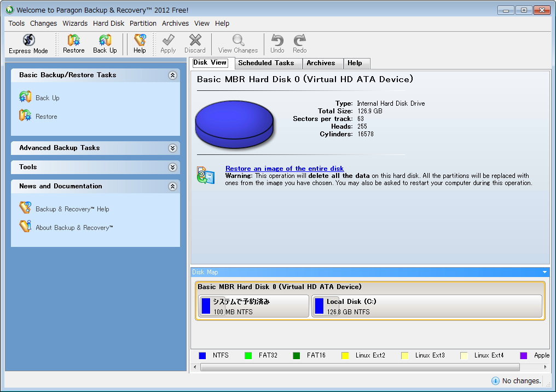Click the Redo arrow toolbar icon
Viewport: 556px width, 392px height.
pos(300,40)
